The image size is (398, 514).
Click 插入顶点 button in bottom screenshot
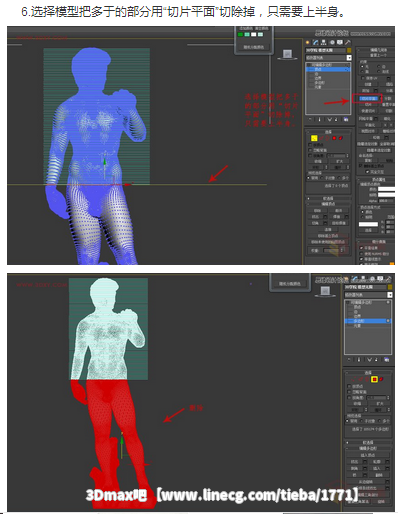coord(368,455)
